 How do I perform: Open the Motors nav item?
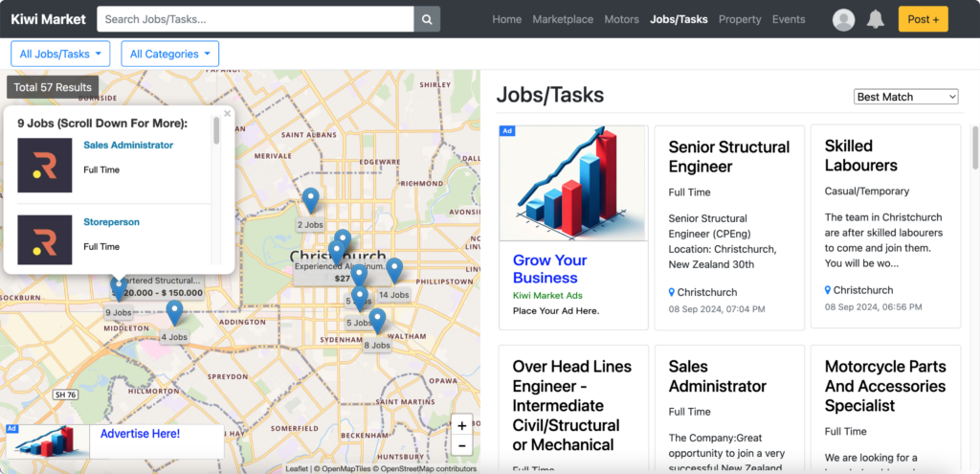[x=622, y=19]
